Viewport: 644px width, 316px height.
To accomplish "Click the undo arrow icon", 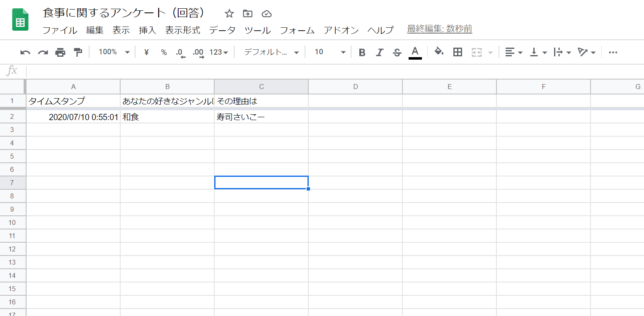I will pyautogui.click(x=25, y=52).
